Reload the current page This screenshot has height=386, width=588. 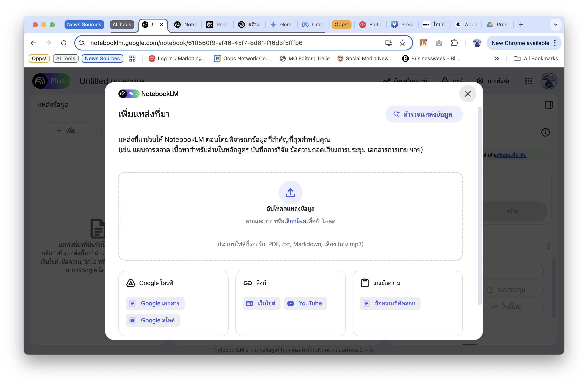coord(64,43)
